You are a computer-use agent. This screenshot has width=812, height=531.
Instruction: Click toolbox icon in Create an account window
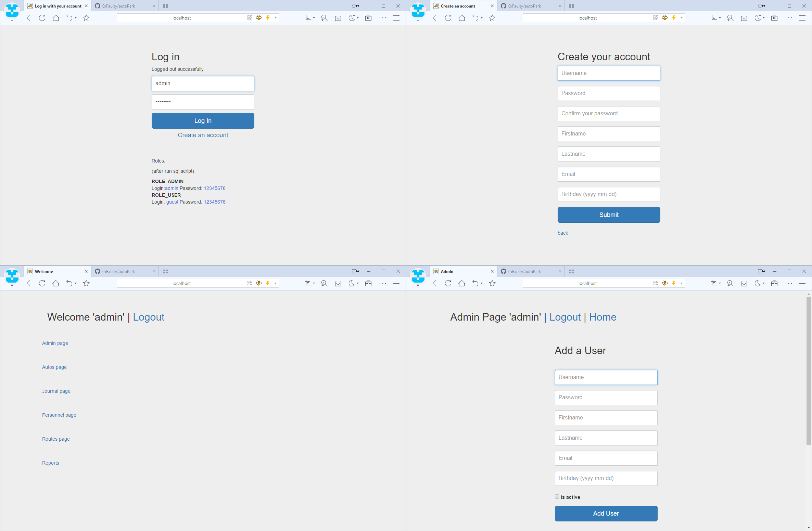click(x=774, y=18)
